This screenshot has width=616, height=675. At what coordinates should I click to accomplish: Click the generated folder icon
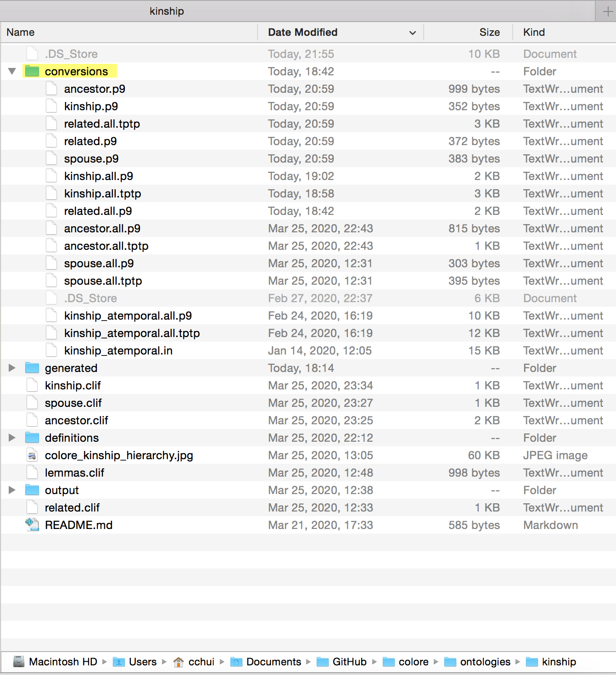click(32, 368)
